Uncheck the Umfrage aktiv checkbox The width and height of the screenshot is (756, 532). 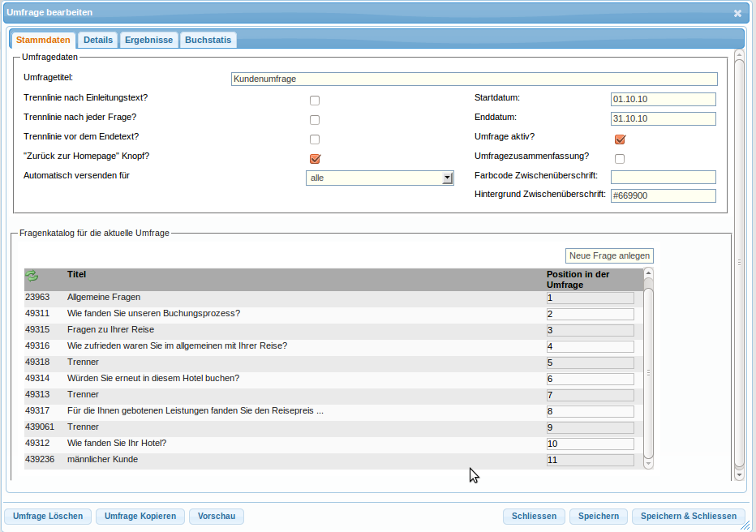pos(620,139)
